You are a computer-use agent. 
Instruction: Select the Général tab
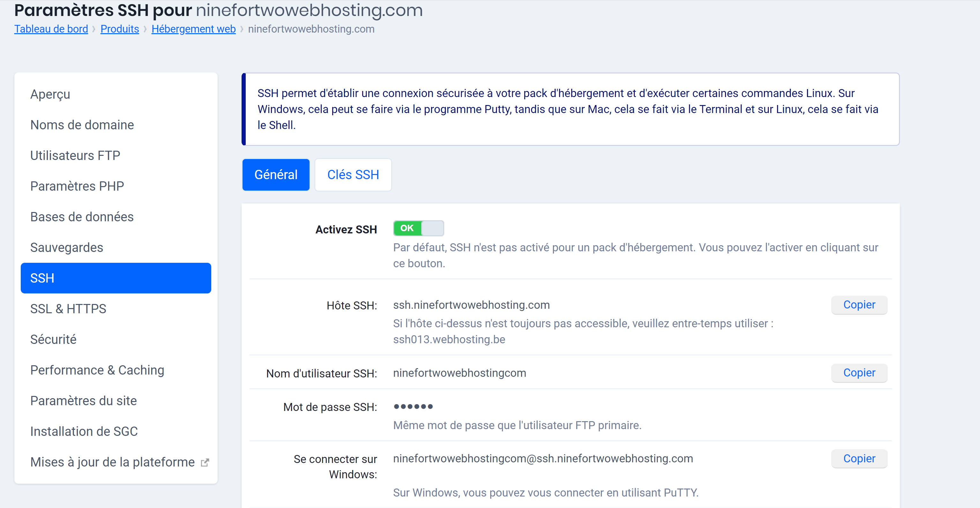[x=276, y=175]
